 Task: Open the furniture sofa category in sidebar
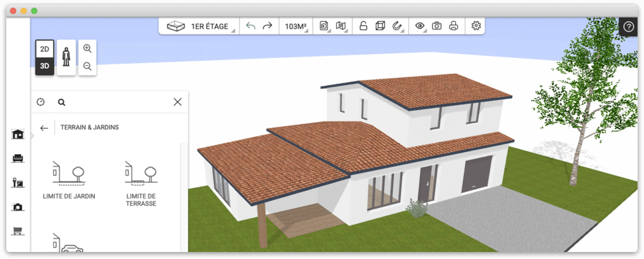pos(18,158)
